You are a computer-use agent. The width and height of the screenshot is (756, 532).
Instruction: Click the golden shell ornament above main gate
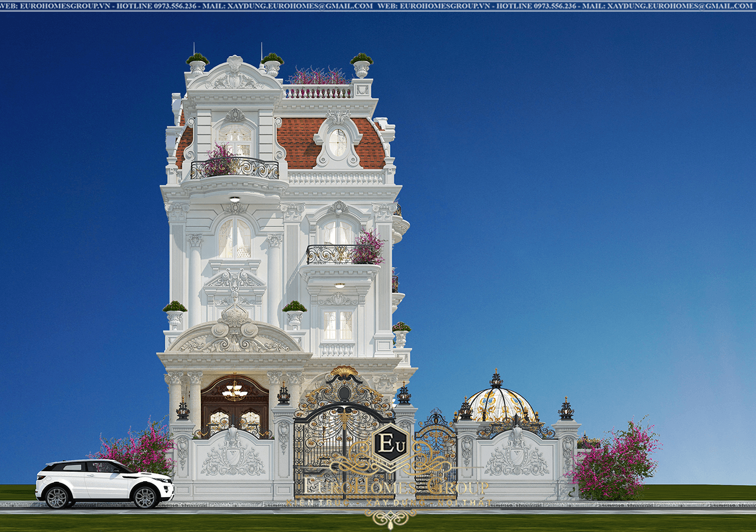[x=344, y=372]
